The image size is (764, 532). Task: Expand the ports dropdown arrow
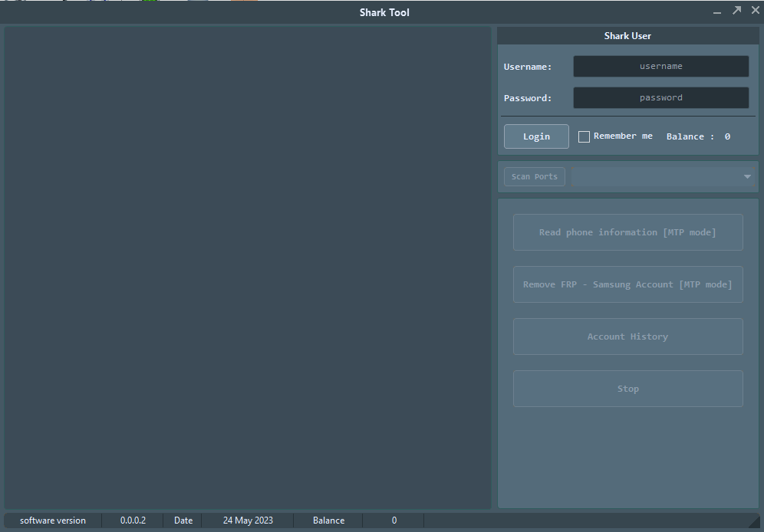click(747, 177)
